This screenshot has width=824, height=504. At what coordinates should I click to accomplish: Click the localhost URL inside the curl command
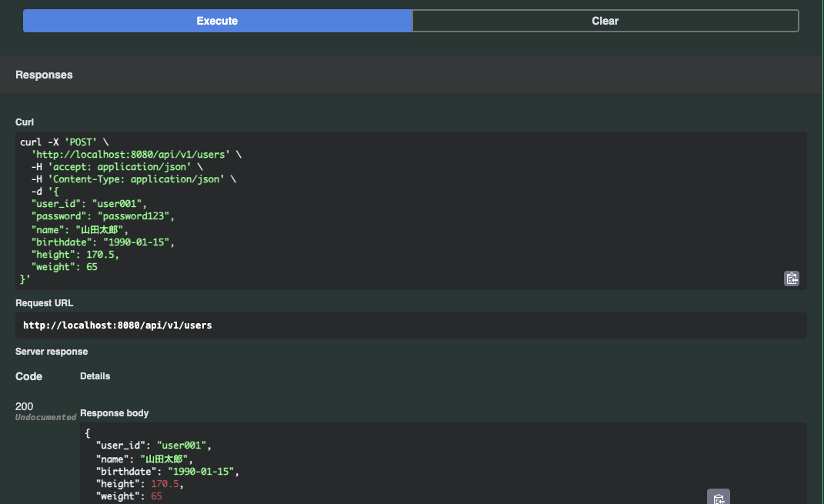(131, 155)
